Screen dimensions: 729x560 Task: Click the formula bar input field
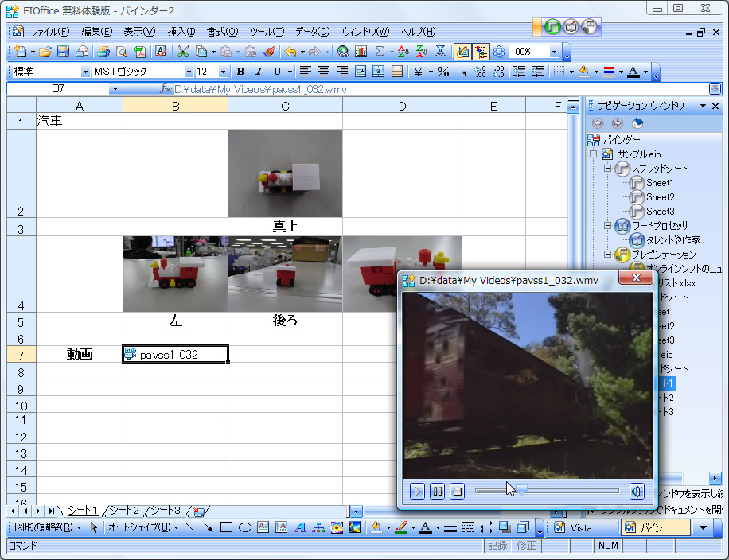point(439,89)
